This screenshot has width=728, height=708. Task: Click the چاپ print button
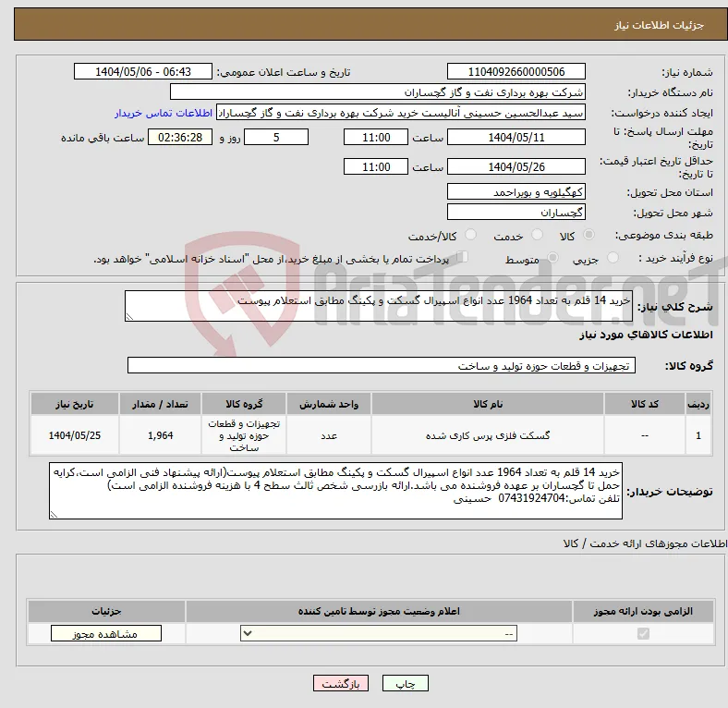(406, 683)
